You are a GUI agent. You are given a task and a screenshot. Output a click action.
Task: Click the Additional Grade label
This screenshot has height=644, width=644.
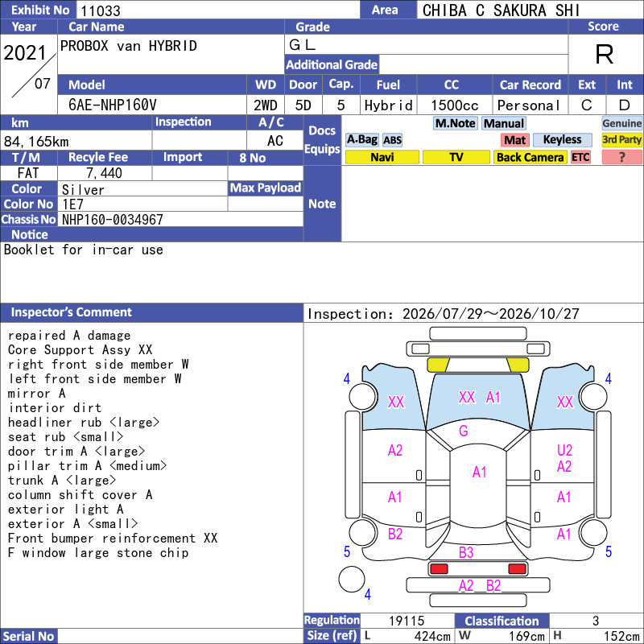(x=332, y=64)
